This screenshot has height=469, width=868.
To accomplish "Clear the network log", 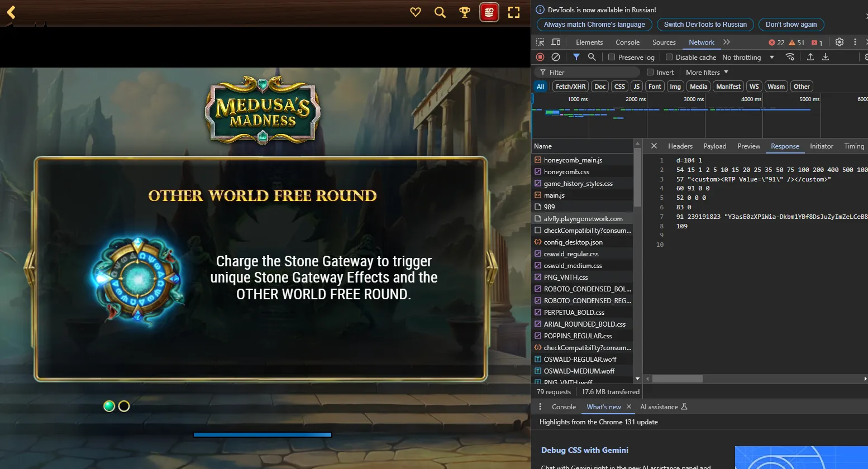I will click(x=556, y=57).
